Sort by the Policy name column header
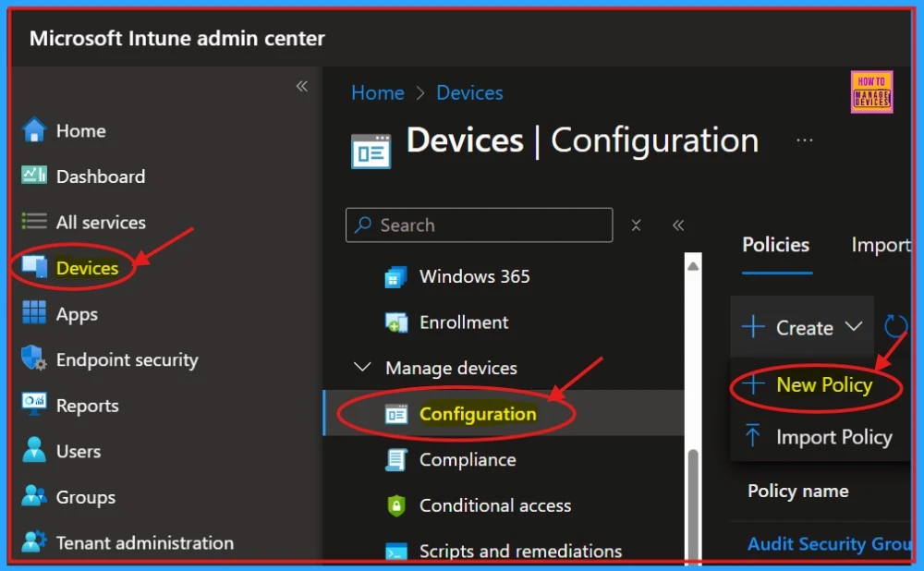 [798, 491]
